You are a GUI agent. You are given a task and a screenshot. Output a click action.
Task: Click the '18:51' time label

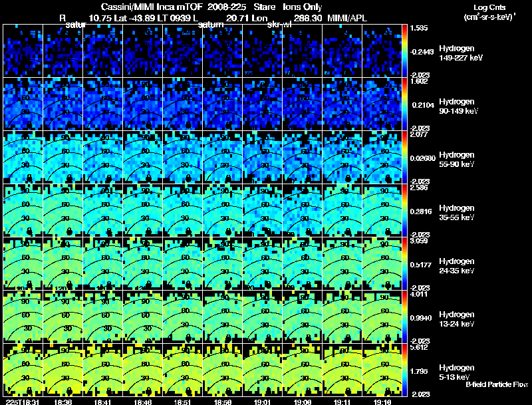point(183,402)
